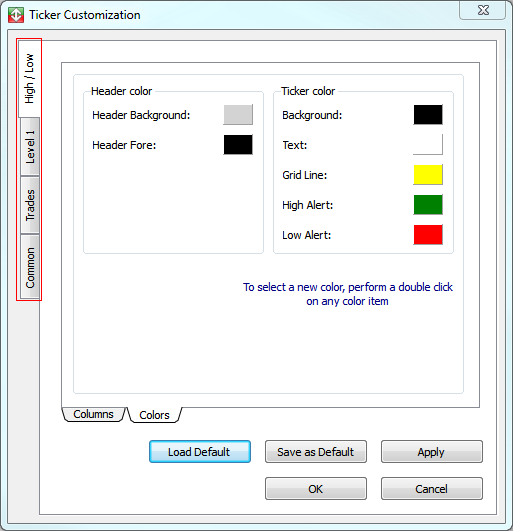Click the yellow Grid Line swatch

[428, 175]
